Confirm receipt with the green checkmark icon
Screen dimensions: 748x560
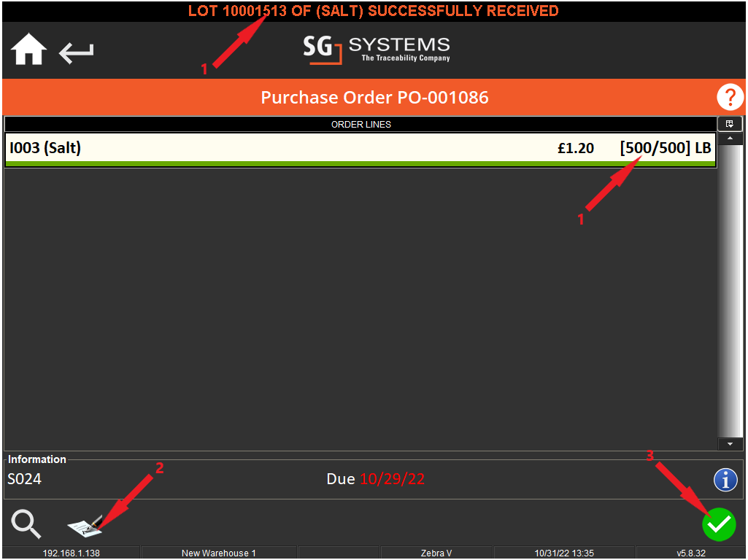[x=719, y=524]
